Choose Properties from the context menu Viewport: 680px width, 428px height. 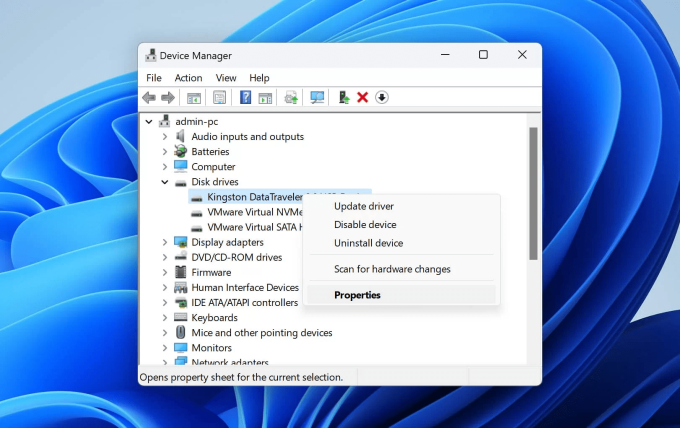(x=357, y=295)
